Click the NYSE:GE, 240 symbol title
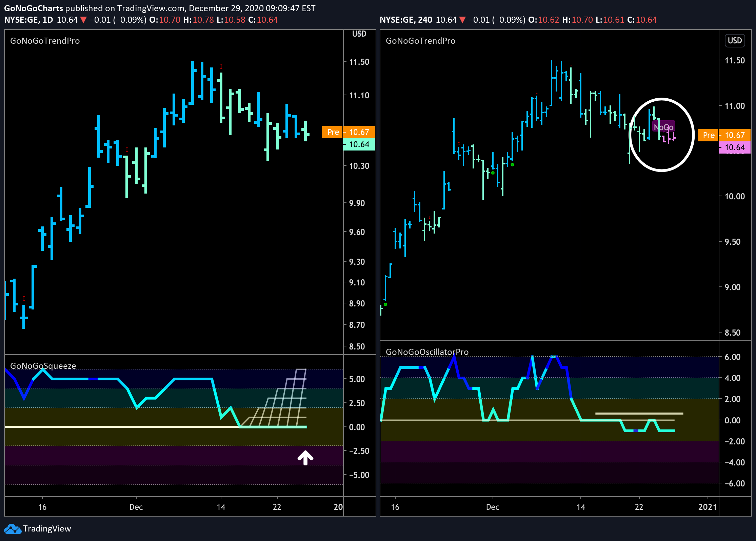 (406, 20)
